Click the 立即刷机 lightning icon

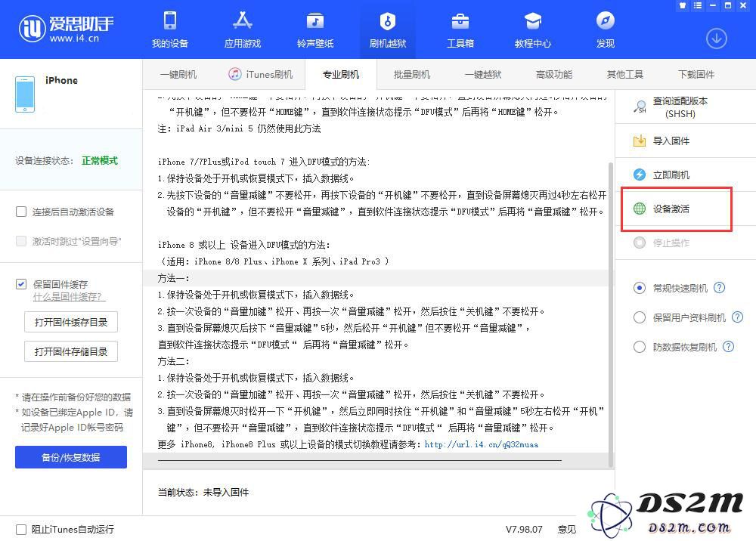640,175
